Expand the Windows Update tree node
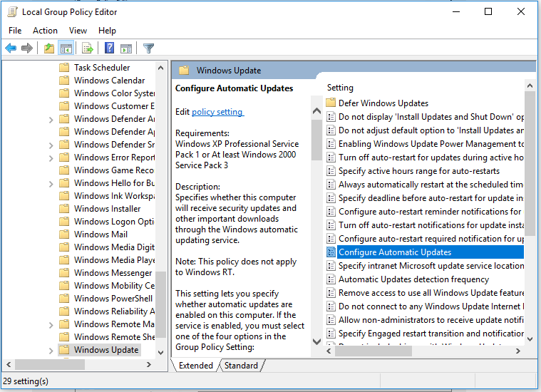 (x=51, y=351)
